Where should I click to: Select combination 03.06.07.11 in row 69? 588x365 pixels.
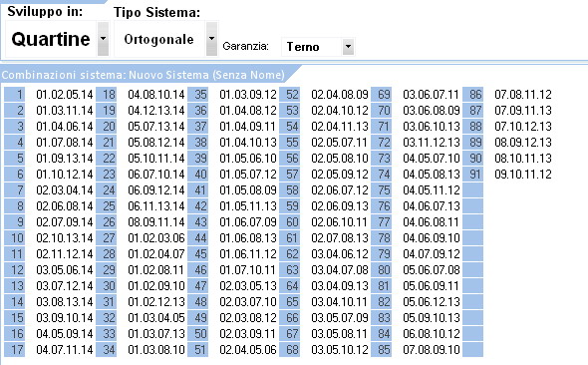tap(432, 94)
